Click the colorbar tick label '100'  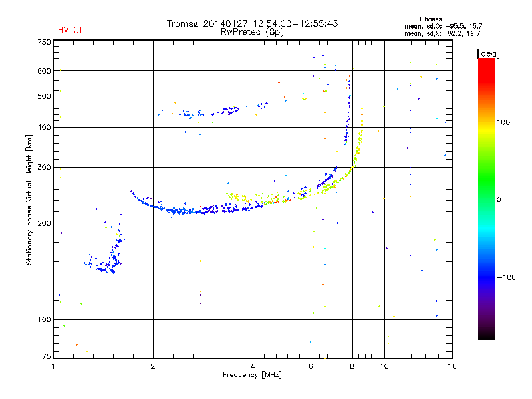coord(503,122)
